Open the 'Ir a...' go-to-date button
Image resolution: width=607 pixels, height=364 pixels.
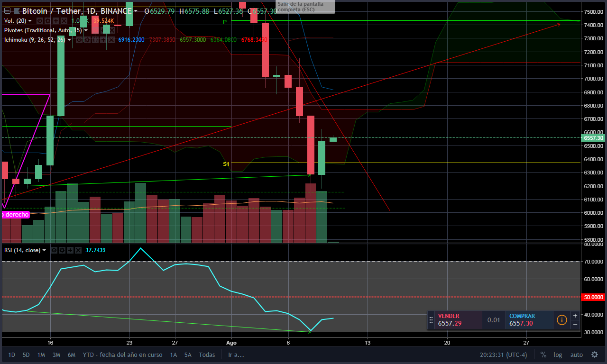click(x=236, y=355)
